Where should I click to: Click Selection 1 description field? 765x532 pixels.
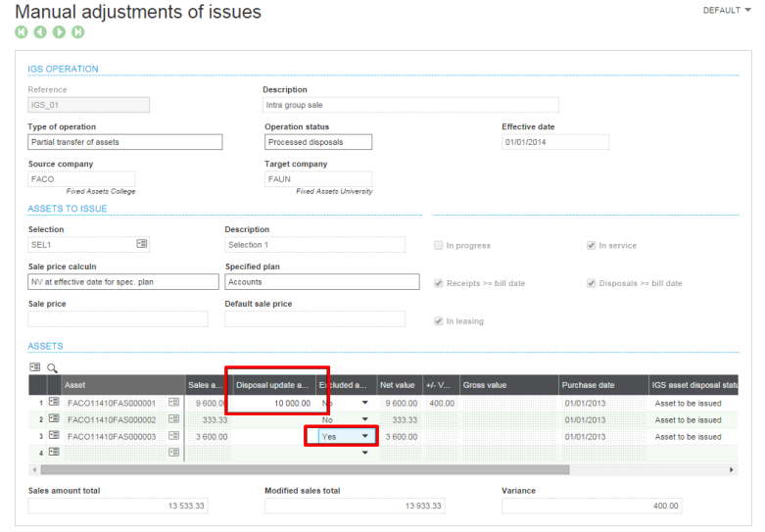point(314,245)
